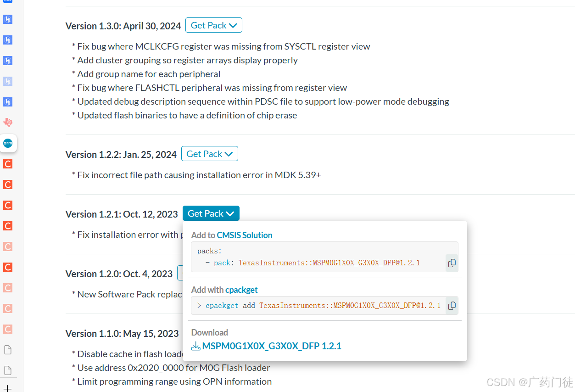
Task: Copy the CMSIS Solution packs snippet
Action: coord(452,263)
